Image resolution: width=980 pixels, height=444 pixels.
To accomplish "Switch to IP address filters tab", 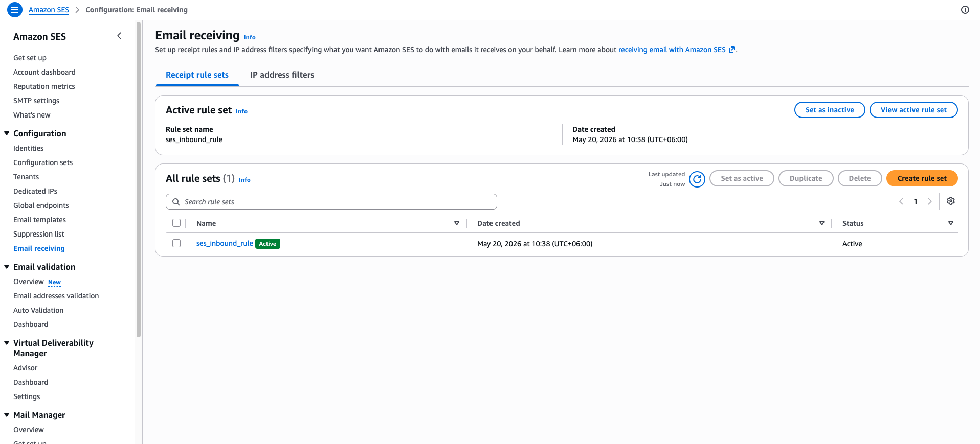I will pyautogui.click(x=282, y=75).
